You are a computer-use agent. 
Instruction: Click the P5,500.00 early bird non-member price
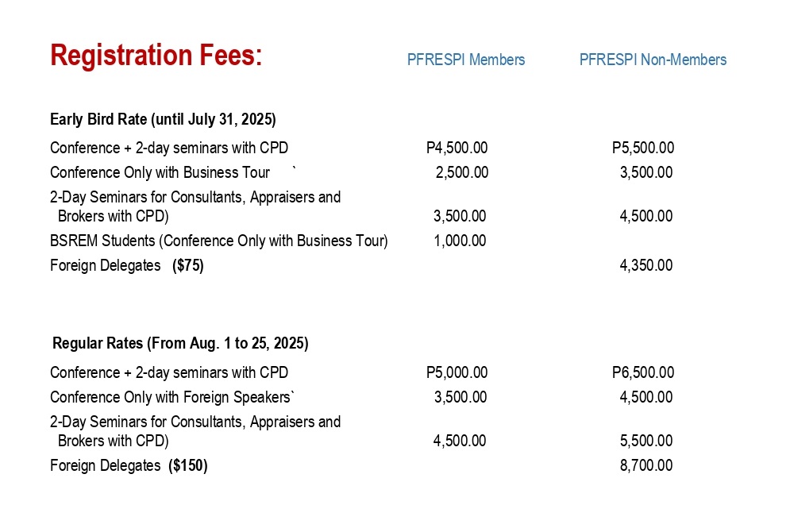(x=643, y=148)
